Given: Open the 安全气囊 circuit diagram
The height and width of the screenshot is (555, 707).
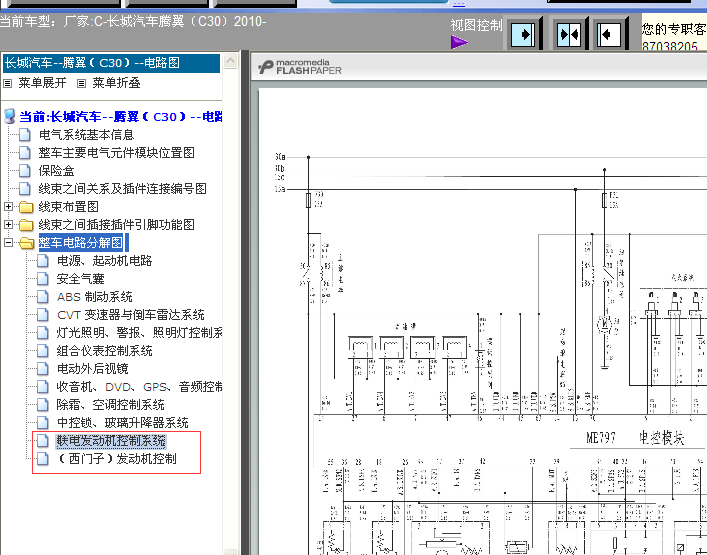Looking at the screenshot, I should coord(80,279).
